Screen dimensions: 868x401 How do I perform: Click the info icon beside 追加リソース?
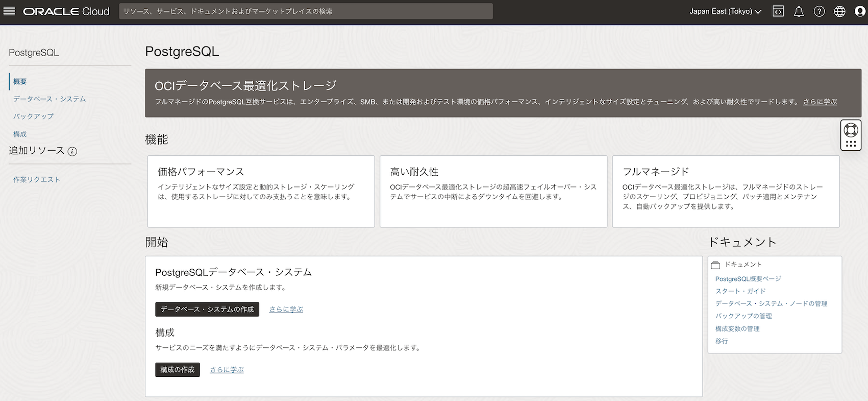72,151
